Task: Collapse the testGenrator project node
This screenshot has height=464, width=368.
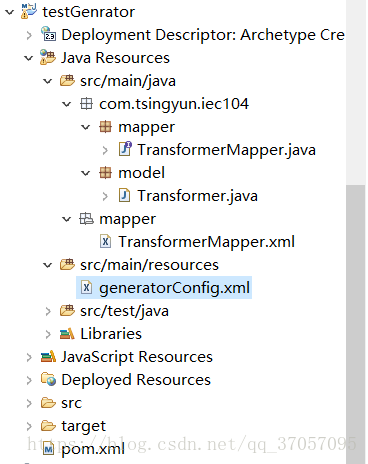Action: coord(9,12)
